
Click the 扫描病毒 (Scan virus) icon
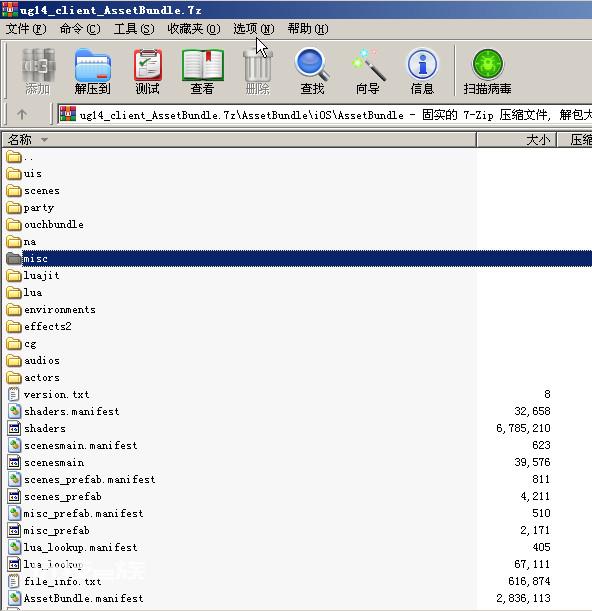coord(487,71)
